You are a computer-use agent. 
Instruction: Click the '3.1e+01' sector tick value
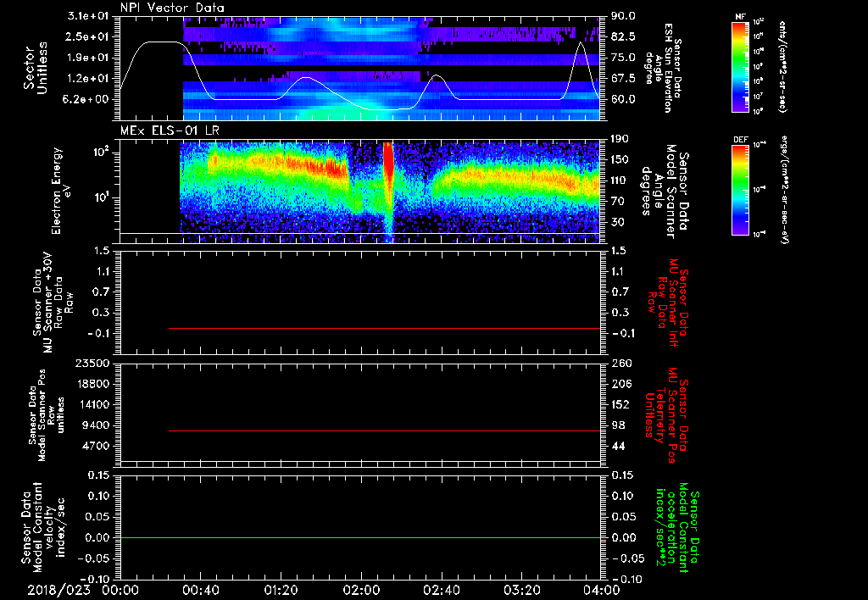pyautogui.click(x=87, y=16)
